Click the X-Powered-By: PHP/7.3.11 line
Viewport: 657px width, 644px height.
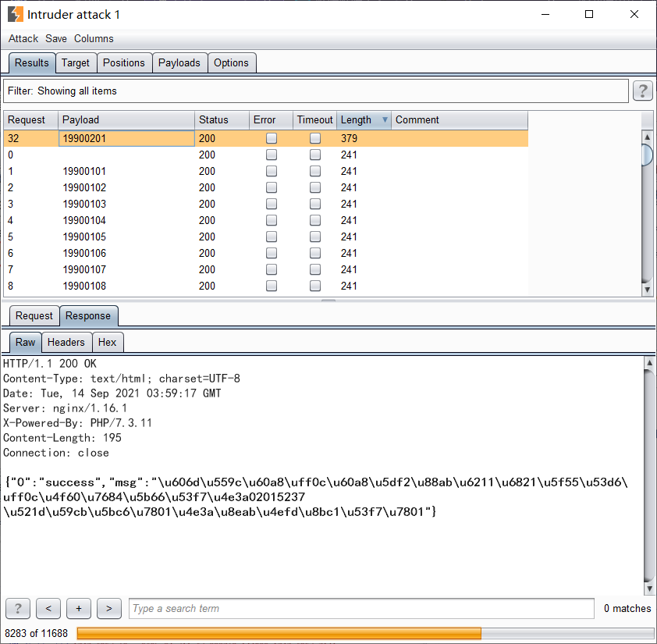point(77,422)
